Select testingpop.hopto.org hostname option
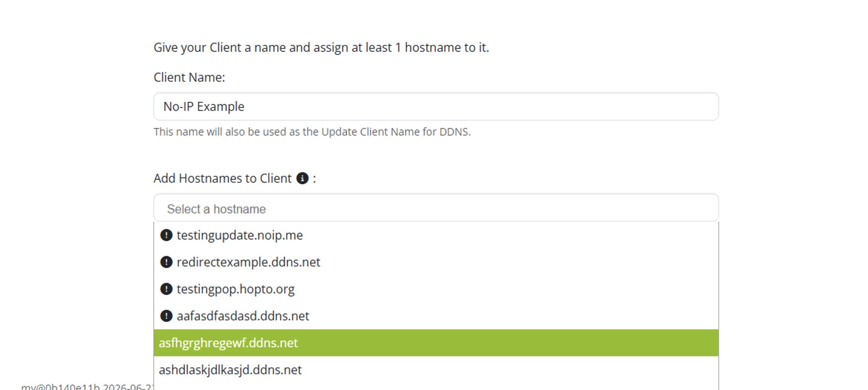868x390 pixels. click(436, 289)
